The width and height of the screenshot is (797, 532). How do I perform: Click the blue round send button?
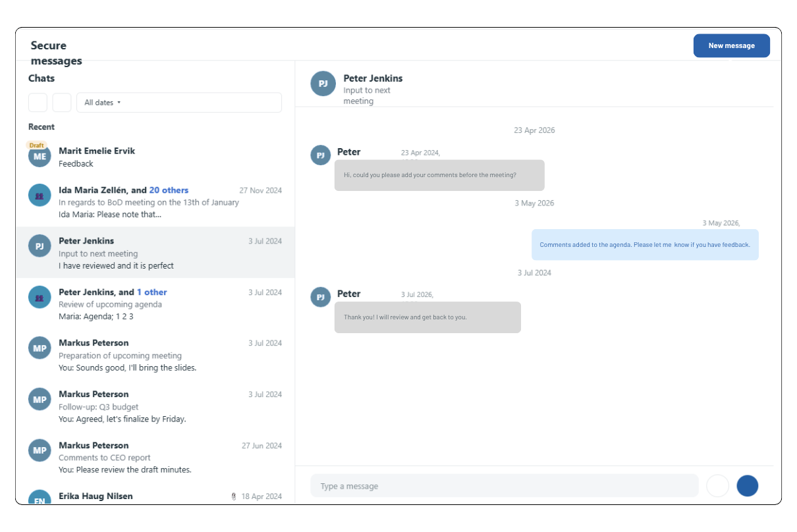point(748,486)
